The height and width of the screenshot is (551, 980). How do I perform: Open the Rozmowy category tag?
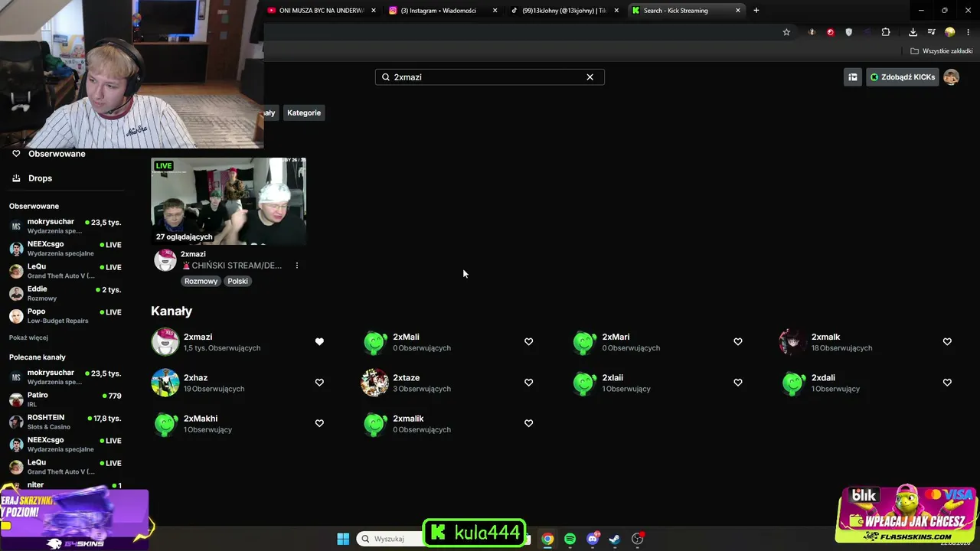(x=201, y=281)
